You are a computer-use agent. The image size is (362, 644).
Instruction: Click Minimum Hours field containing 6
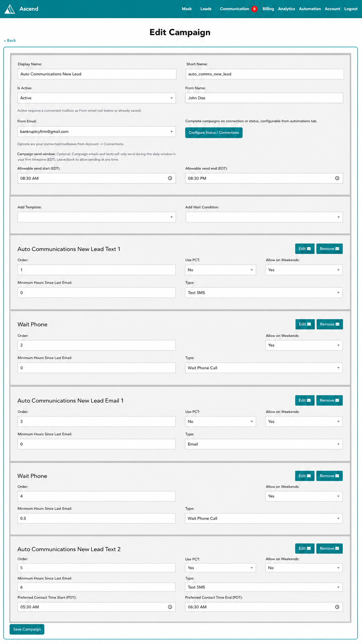click(97, 587)
